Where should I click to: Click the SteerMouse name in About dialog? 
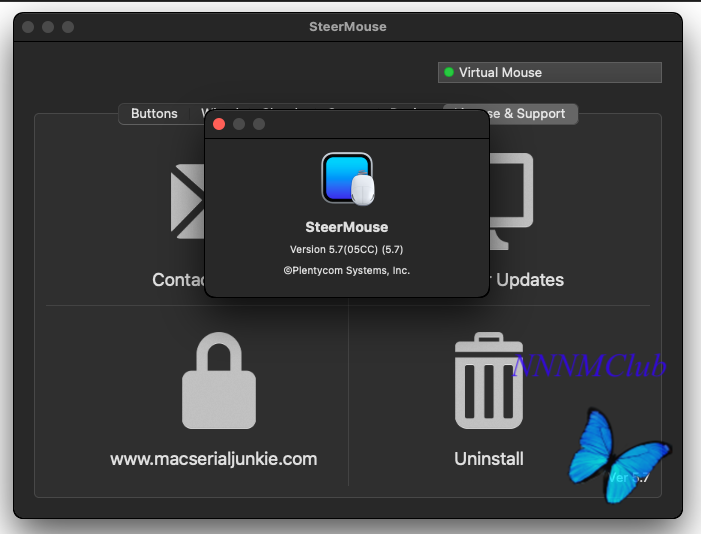tap(346, 227)
